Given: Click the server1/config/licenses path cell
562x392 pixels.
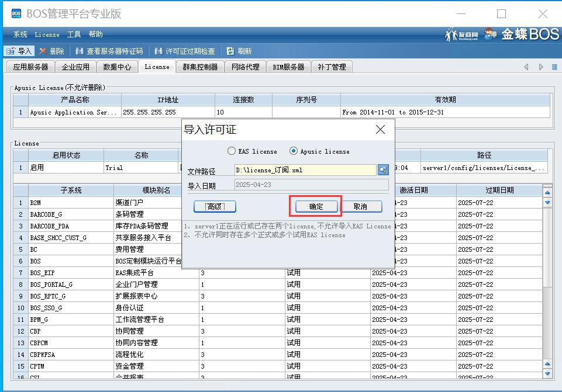Looking at the screenshot, I should click(x=484, y=168).
